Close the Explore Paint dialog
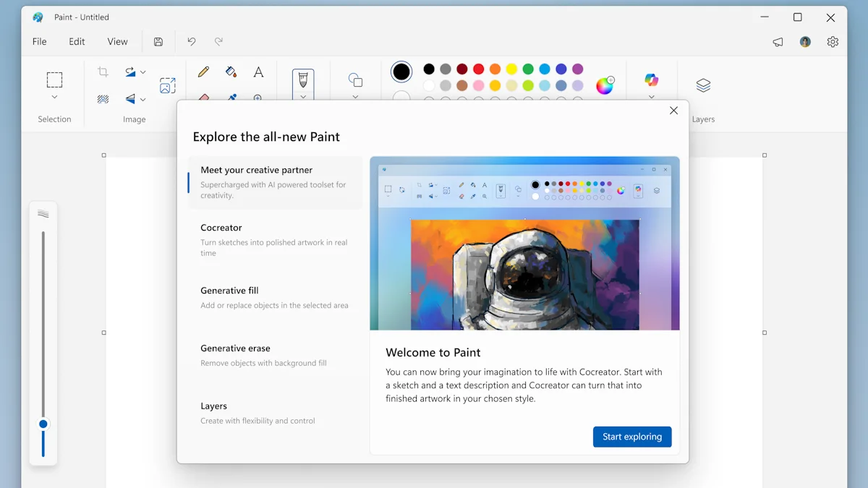The image size is (868, 488). click(x=673, y=111)
